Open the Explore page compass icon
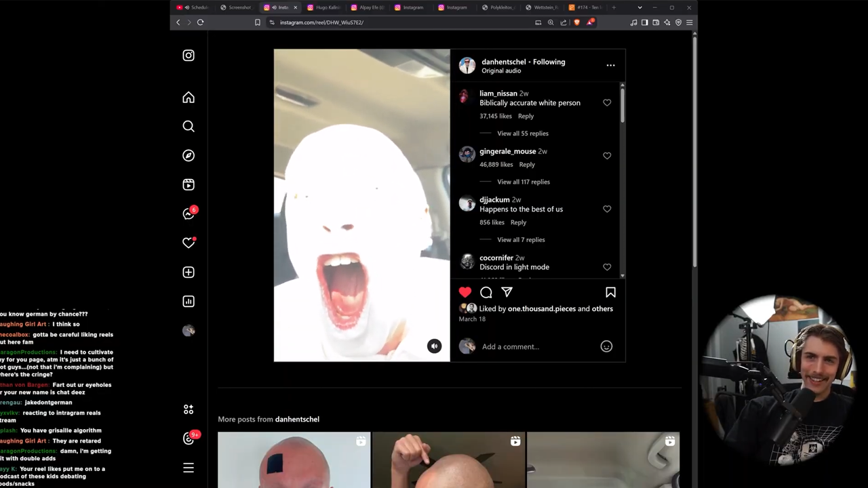 click(x=188, y=155)
